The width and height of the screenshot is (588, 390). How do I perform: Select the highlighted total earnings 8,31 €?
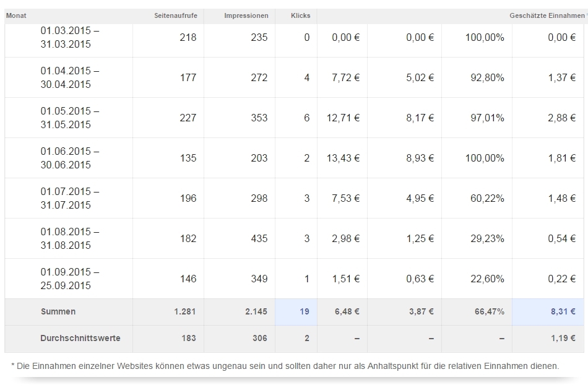pyautogui.click(x=563, y=312)
